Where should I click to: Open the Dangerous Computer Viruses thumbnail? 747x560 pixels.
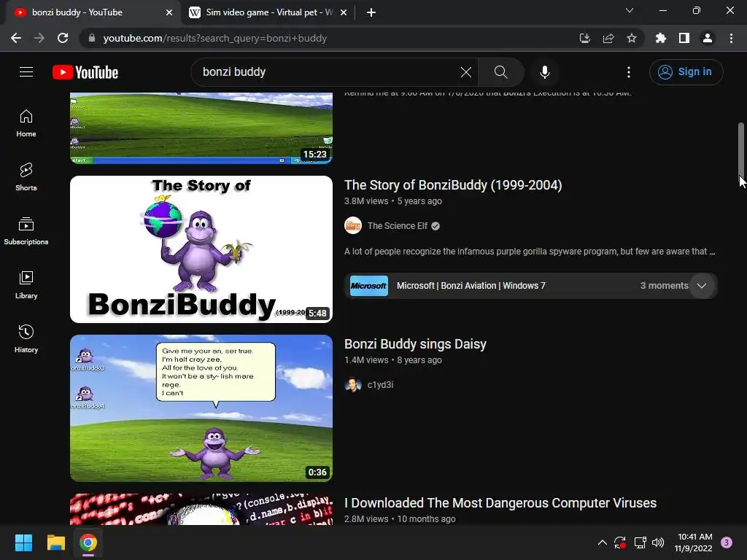click(201, 509)
